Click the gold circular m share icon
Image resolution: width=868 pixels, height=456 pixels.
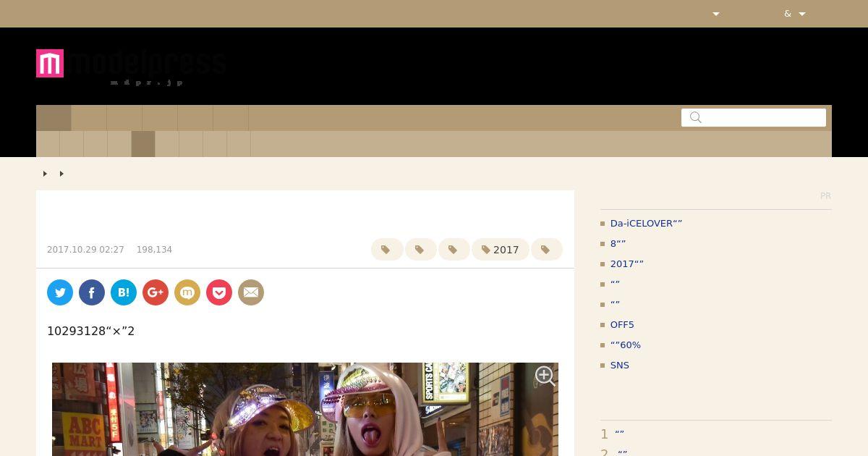pos(187,292)
